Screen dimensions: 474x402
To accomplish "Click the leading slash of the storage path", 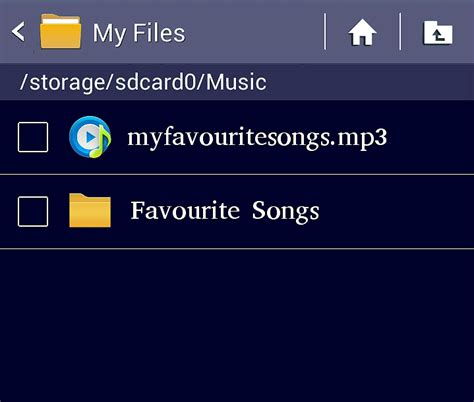I will (24, 82).
